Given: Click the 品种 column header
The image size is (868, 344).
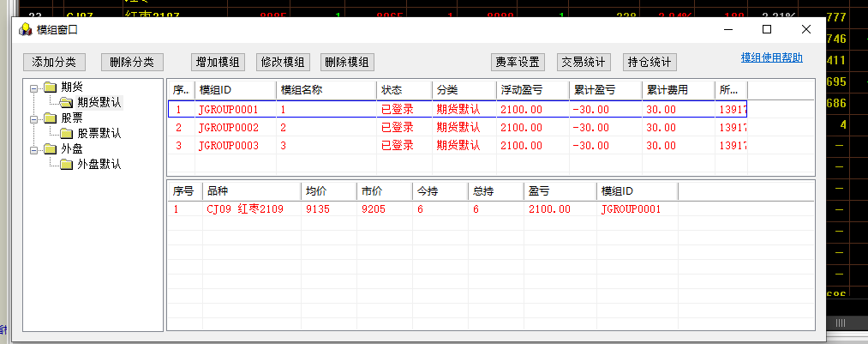Looking at the screenshot, I should (x=251, y=191).
